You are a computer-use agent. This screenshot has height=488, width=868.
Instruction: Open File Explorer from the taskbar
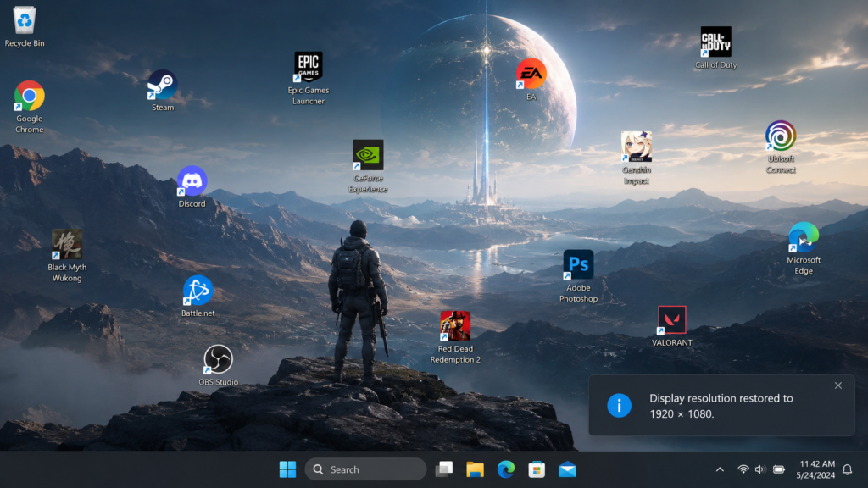point(475,469)
